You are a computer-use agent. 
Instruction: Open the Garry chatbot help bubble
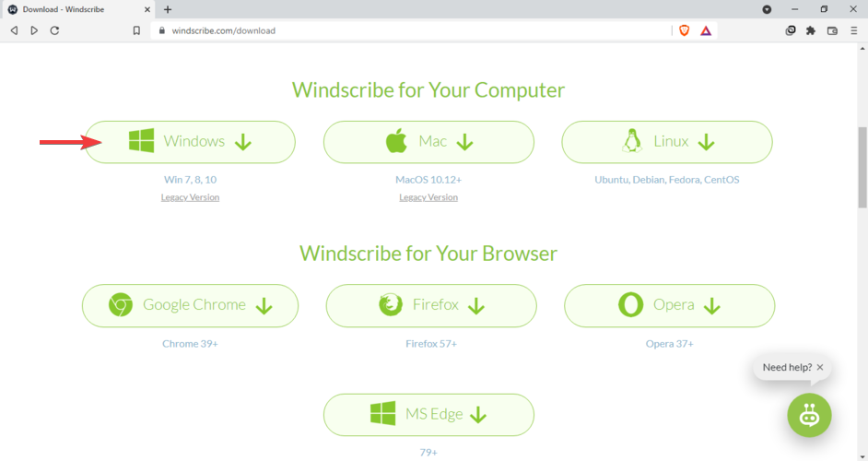point(809,416)
